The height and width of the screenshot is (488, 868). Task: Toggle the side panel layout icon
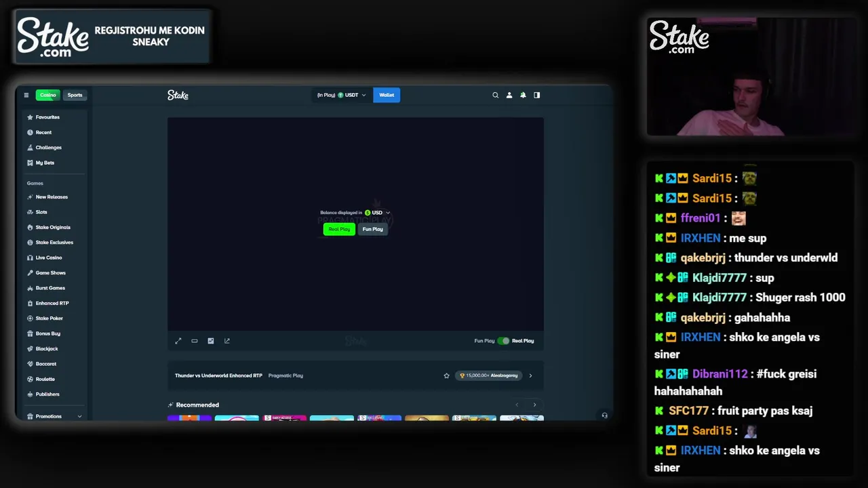tap(536, 95)
